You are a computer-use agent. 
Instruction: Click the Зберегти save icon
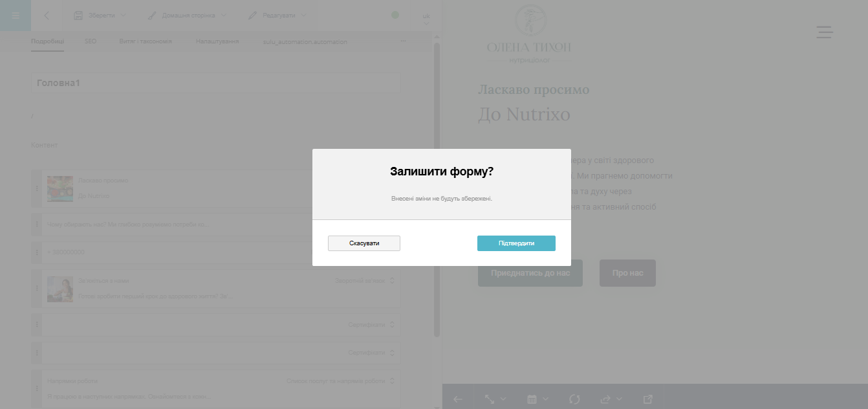pos(78,15)
